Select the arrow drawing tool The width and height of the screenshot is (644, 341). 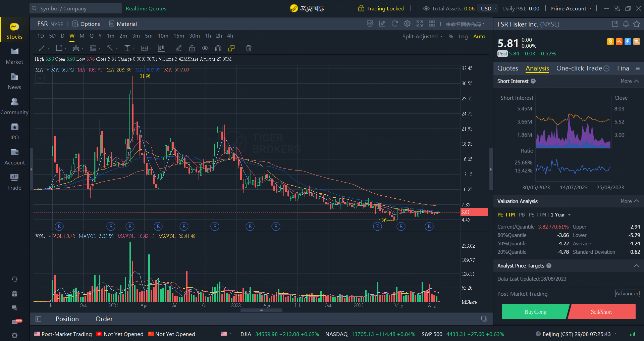coord(110,48)
